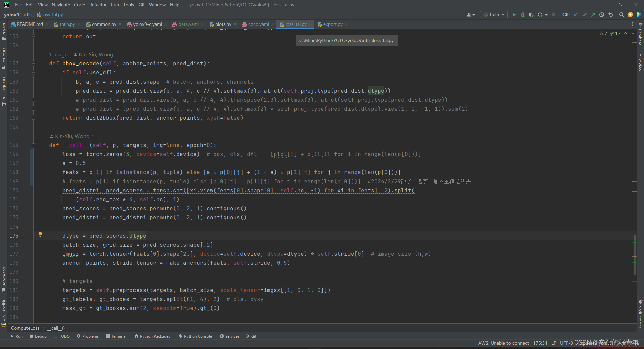Open the Refactor menu
The image size is (644, 349).
coord(98,5)
